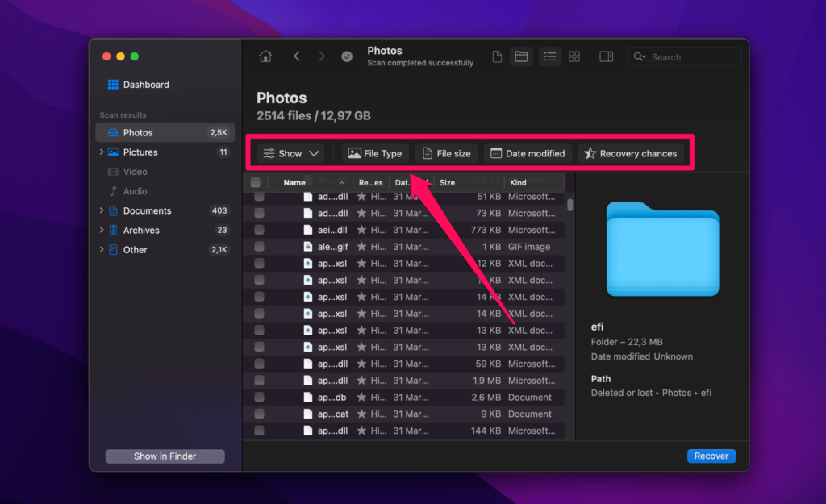Sort by the Re...es column header
826x504 pixels.
[370, 183]
